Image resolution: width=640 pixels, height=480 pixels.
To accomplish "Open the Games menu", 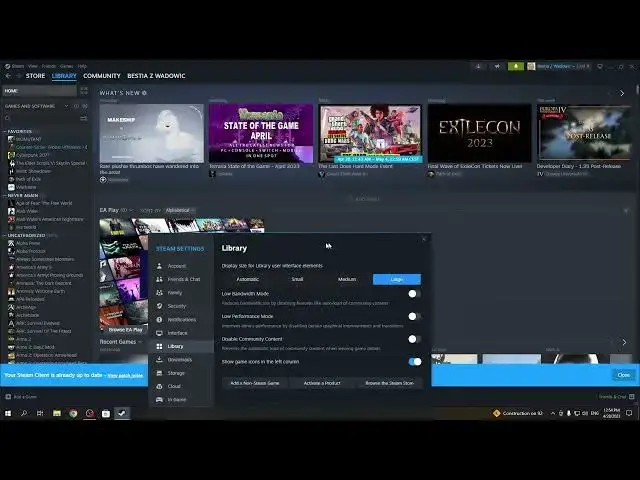I will click(67, 66).
